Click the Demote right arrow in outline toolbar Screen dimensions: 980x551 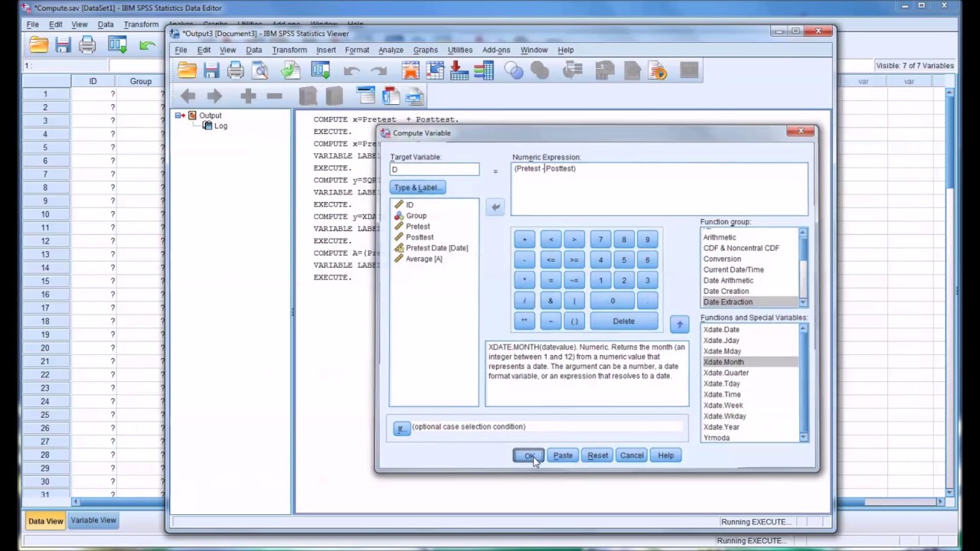[214, 96]
